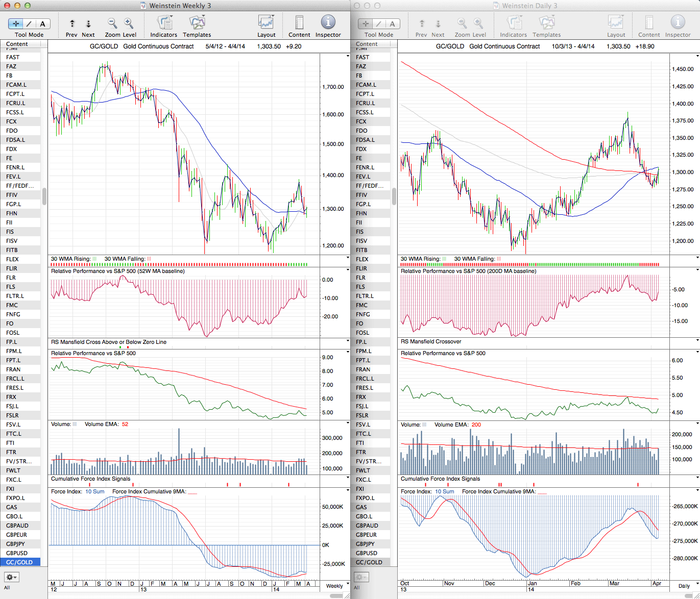Open the Layout toolbar menu
The height and width of the screenshot is (599, 700).
click(x=266, y=23)
